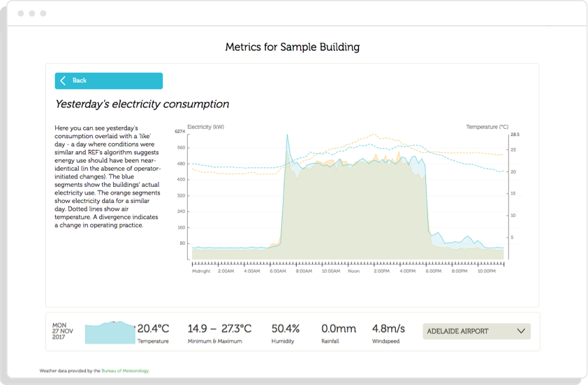Click the left chevron icon inside Back
This screenshot has width=588, height=385.
tap(63, 81)
